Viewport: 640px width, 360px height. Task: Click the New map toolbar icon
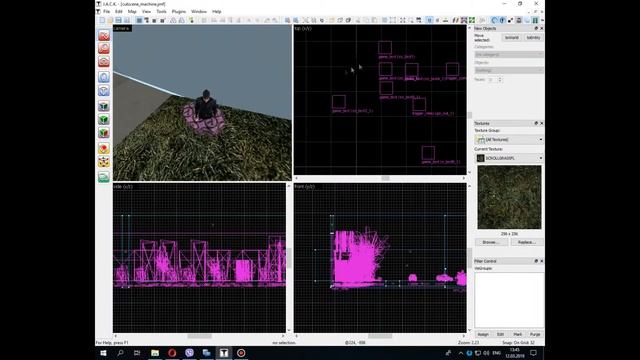[102, 20]
